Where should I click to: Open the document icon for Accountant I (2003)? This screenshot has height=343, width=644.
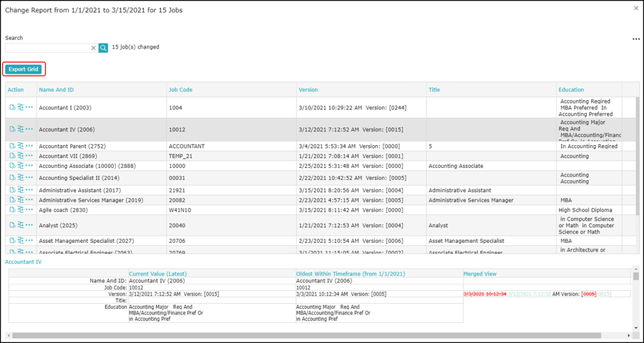12,107
